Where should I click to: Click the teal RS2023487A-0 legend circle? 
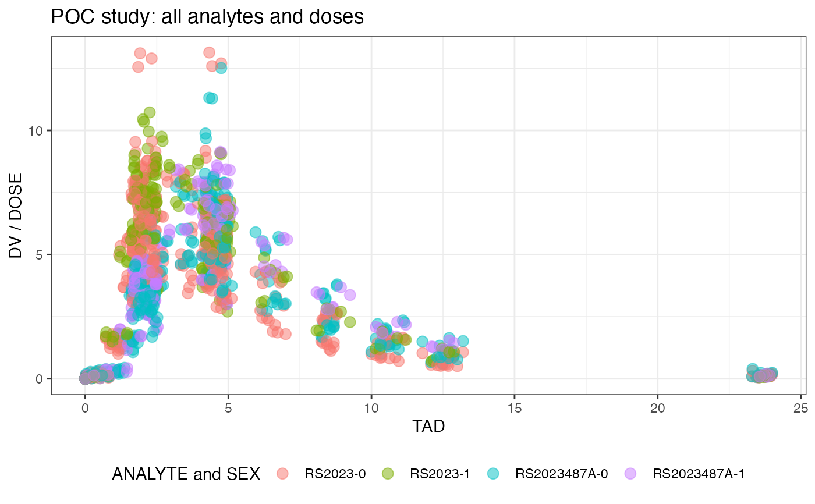coord(494,474)
